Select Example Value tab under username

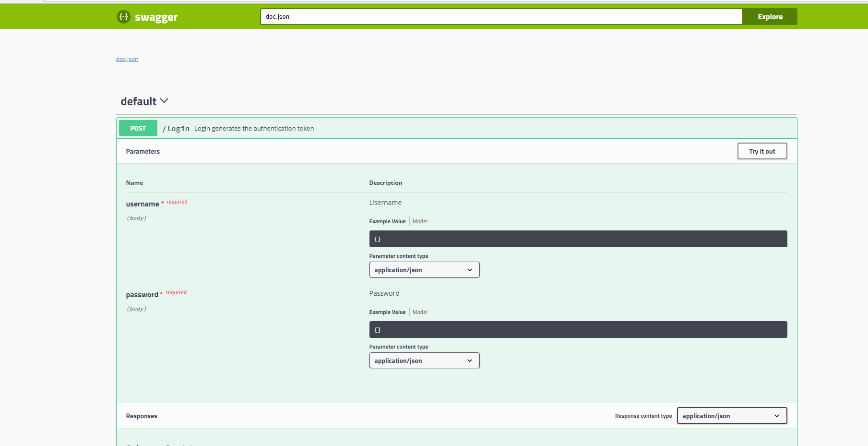(387, 221)
